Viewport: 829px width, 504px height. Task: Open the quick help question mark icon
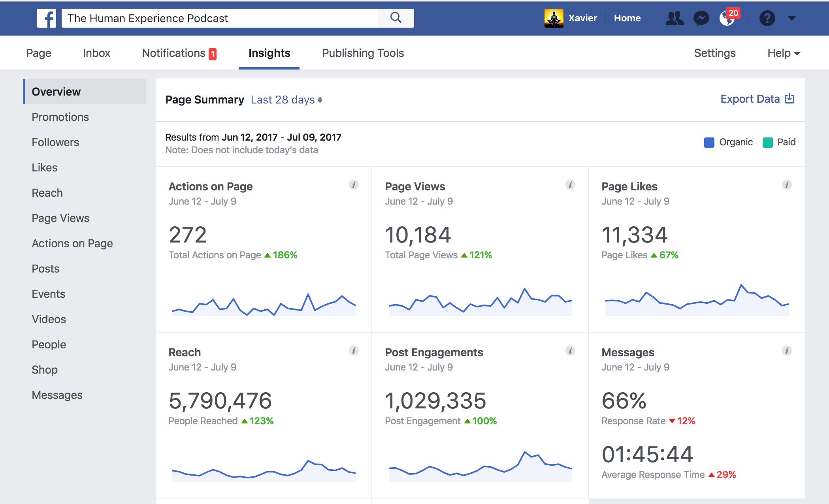click(x=767, y=18)
